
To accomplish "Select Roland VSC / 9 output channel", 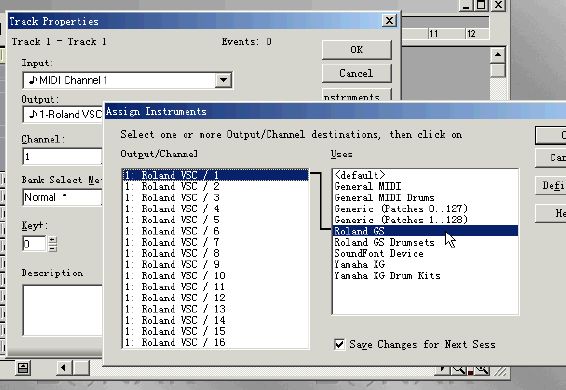I will (215, 264).
